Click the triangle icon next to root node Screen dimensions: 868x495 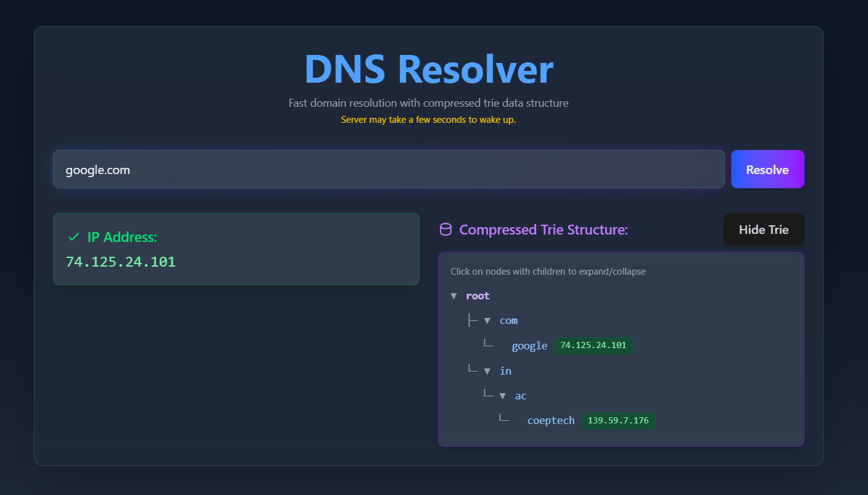coord(454,296)
